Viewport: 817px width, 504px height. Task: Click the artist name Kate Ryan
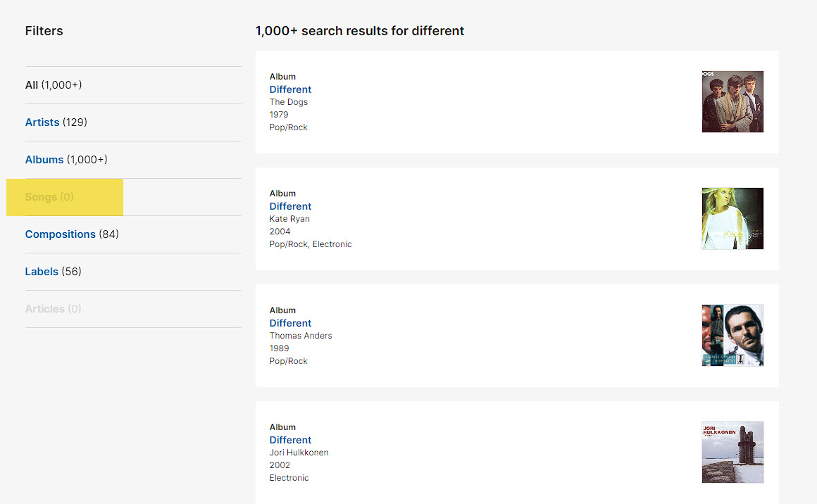click(x=289, y=219)
